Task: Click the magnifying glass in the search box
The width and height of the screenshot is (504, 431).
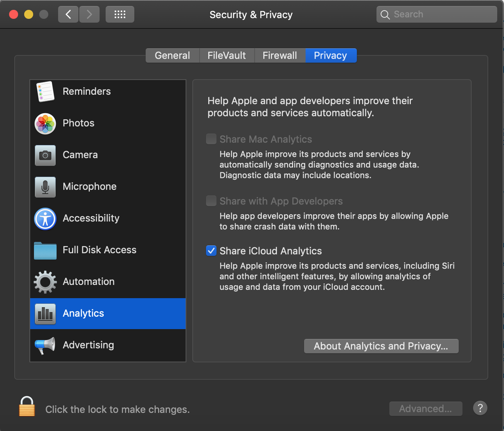Action: click(x=385, y=15)
